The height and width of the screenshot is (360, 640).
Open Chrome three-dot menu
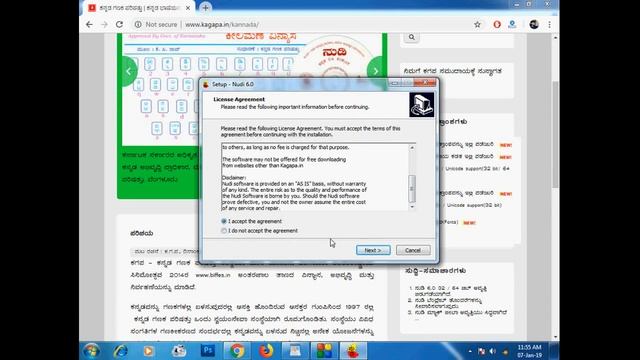(x=549, y=24)
